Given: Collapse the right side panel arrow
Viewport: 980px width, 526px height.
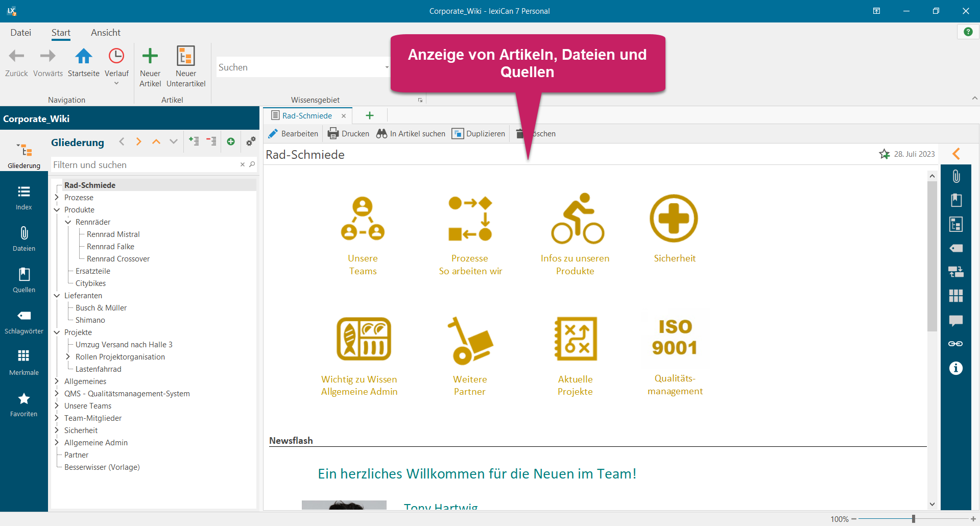Looking at the screenshot, I should pos(957,153).
